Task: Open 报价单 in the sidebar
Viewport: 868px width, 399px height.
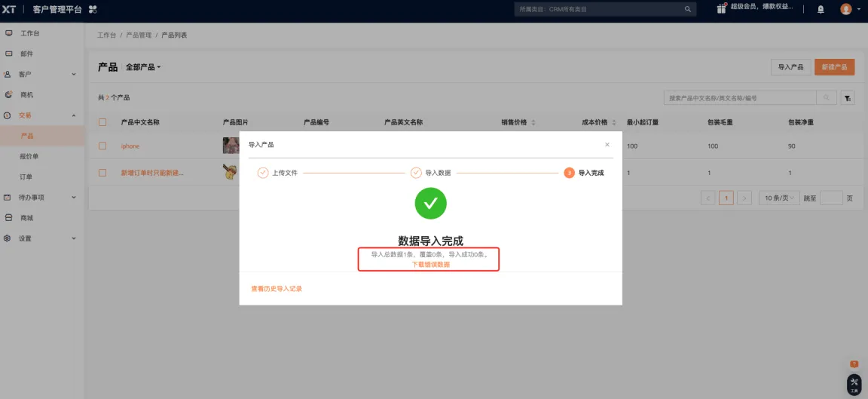Action: point(29,156)
